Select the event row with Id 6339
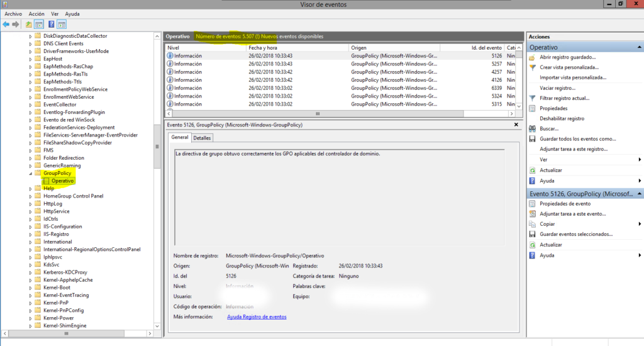This screenshot has width=644, height=346. point(340,88)
